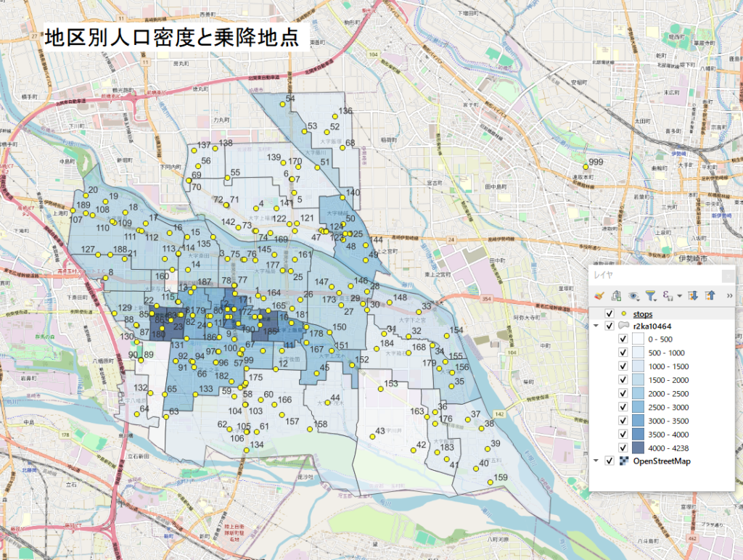
Task: Collapse the OpenStreetMap layer tree arrow
Action: pyautogui.click(x=597, y=461)
